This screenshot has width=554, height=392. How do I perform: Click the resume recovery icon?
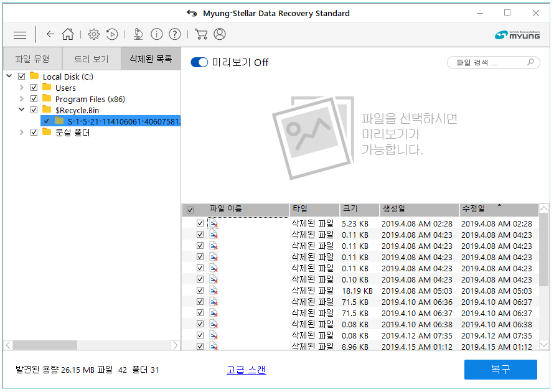112,34
